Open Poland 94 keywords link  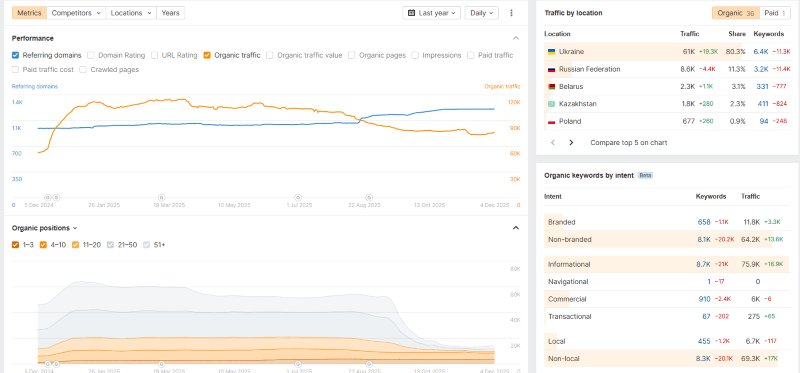click(764, 121)
